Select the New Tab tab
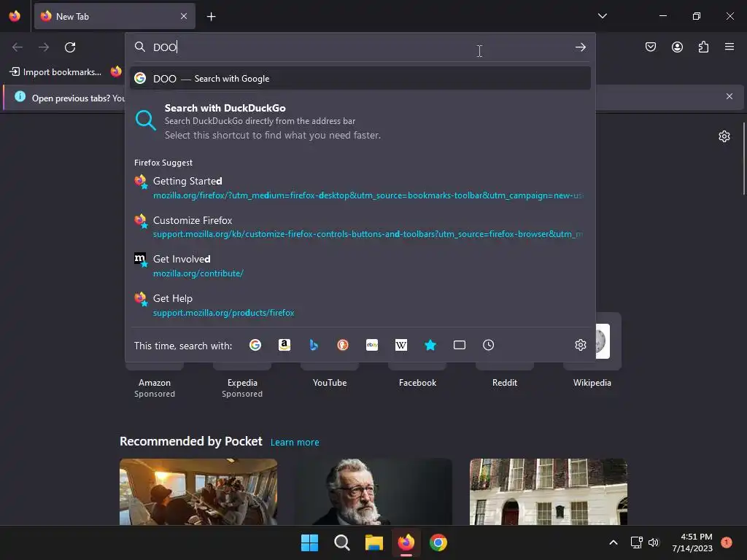 (115, 16)
